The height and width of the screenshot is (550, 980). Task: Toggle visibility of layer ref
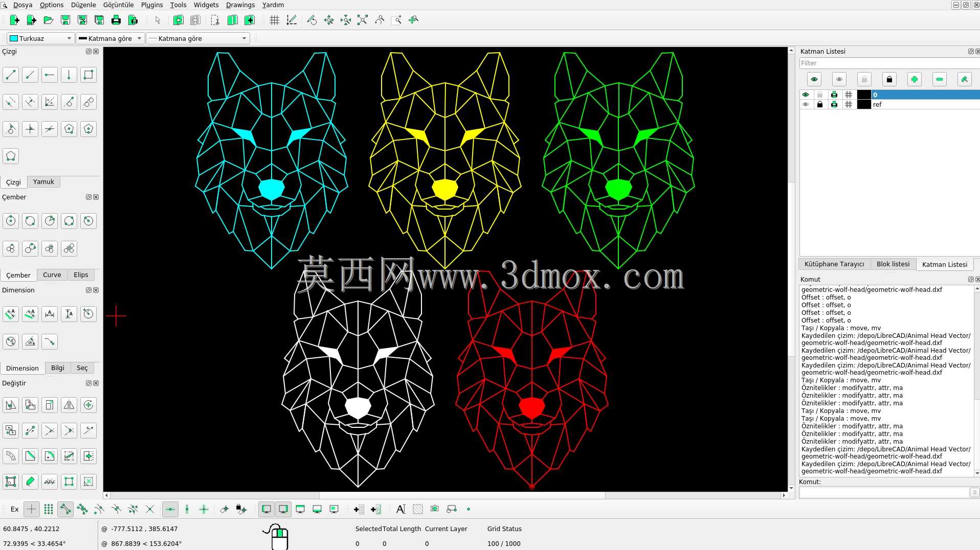click(x=806, y=104)
